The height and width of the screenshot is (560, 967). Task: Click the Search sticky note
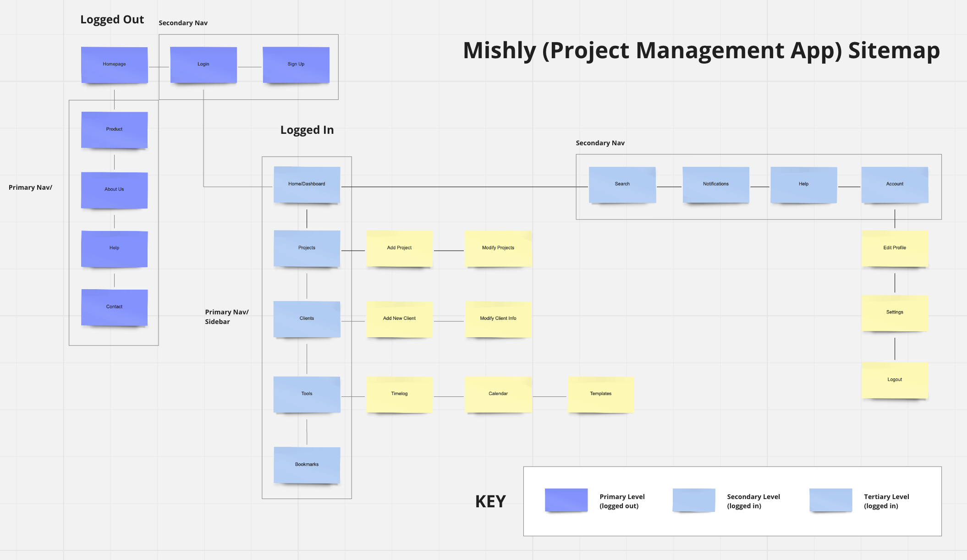tap(622, 185)
